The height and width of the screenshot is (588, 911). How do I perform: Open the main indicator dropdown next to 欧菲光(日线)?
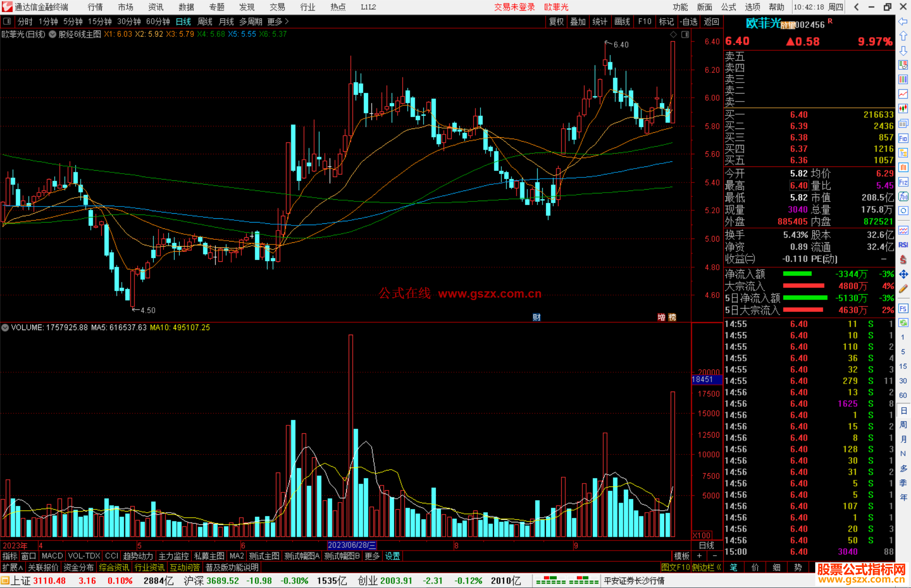[x=52, y=35]
